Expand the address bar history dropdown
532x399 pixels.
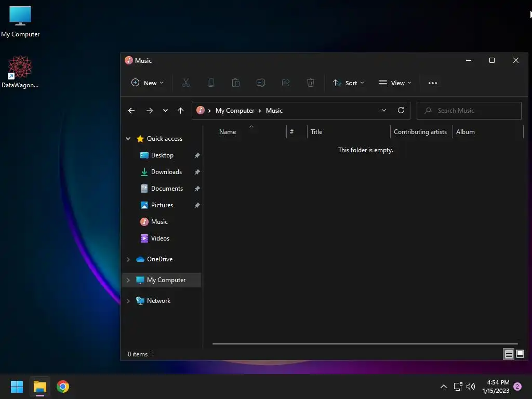tap(384, 110)
